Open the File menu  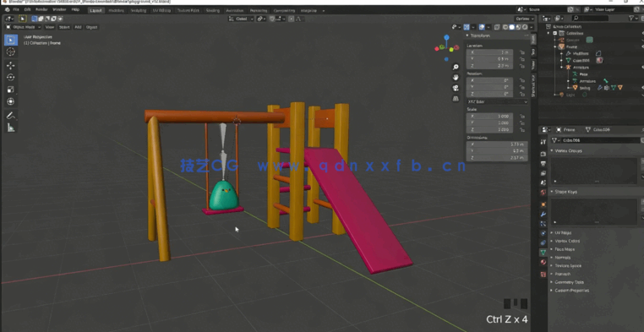click(15, 9)
